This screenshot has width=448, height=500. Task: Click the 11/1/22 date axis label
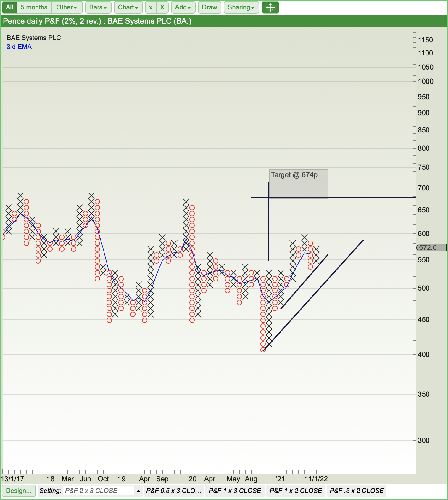click(x=316, y=479)
